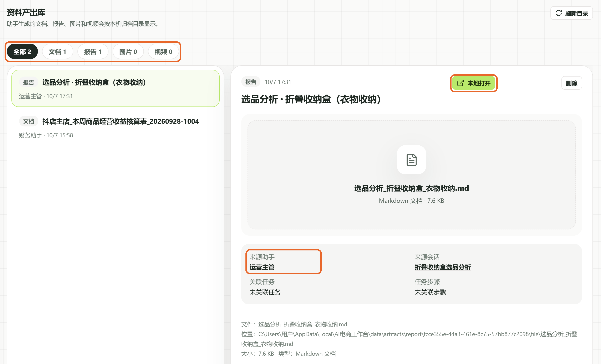Click the 删除 button

coord(571,83)
